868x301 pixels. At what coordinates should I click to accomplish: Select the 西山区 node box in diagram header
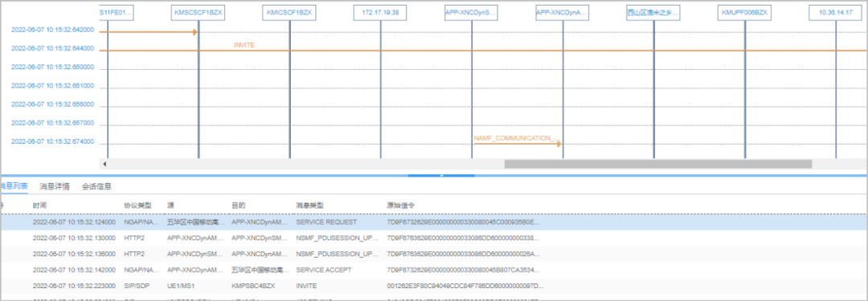pos(653,13)
